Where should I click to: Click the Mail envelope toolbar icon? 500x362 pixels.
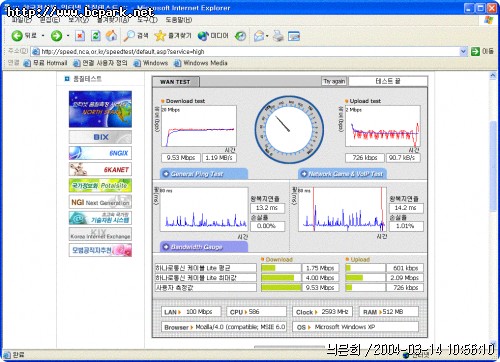259,36
